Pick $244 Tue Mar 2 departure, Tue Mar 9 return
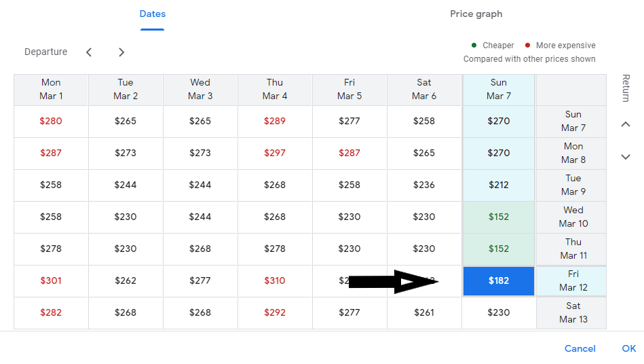Viewport: 644px width, 364px height. [x=126, y=185]
